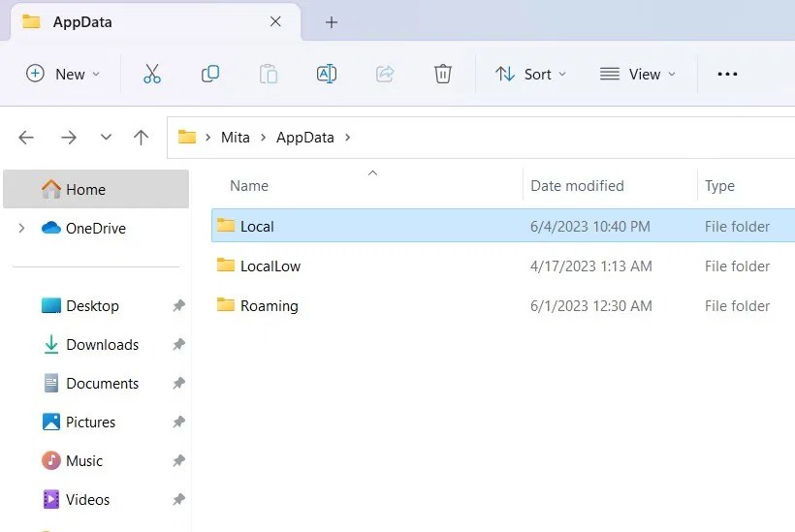Go up one folder level arrow
This screenshot has width=795, height=532.
click(x=141, y=138)
